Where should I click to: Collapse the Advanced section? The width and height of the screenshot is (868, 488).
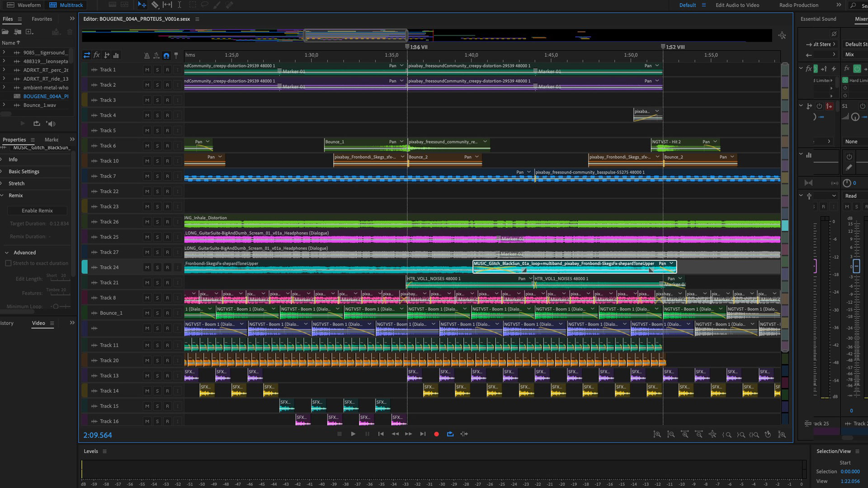[7, 253]
